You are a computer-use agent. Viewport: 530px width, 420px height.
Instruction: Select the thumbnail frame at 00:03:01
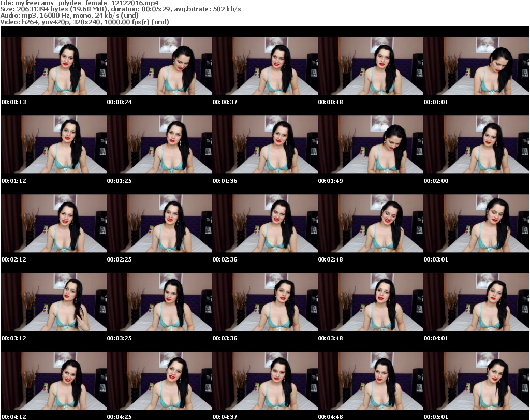tap(476, 224)
